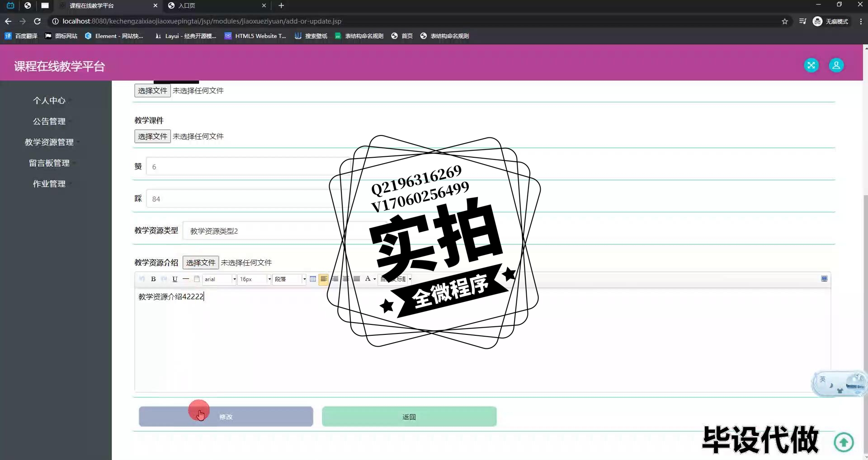Viewport: 868px width, 460px height.
Task: Open the user profile icon in header
Action: pos(836,65)
